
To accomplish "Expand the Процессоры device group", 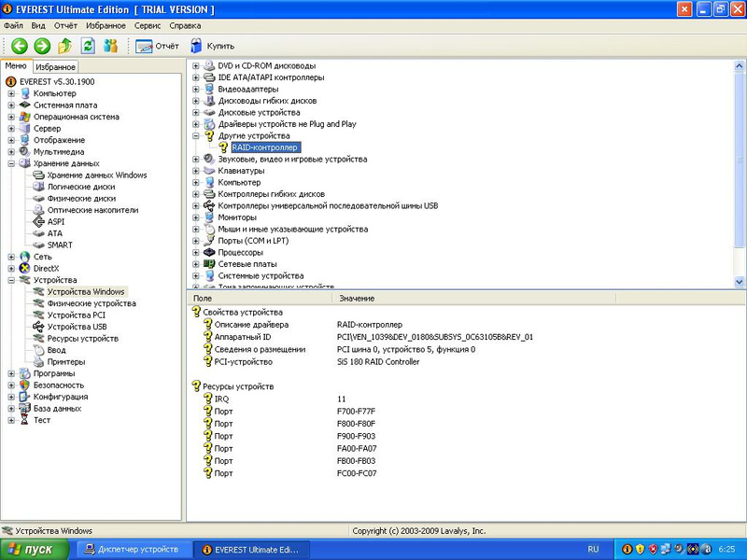I will click(196, 252).
